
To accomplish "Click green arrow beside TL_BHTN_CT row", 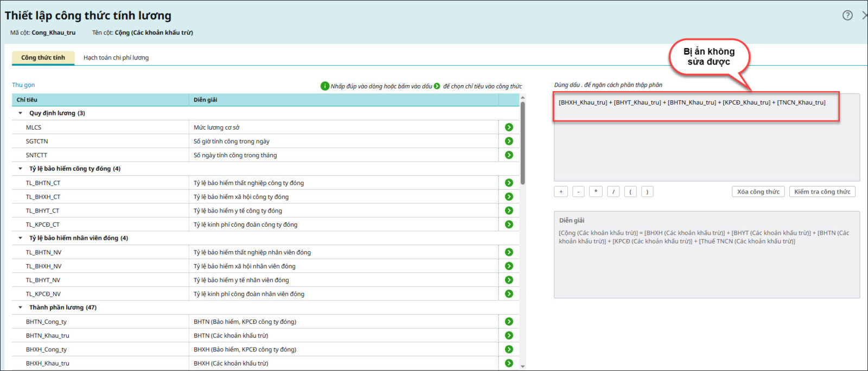I will [x=509, y=183].
